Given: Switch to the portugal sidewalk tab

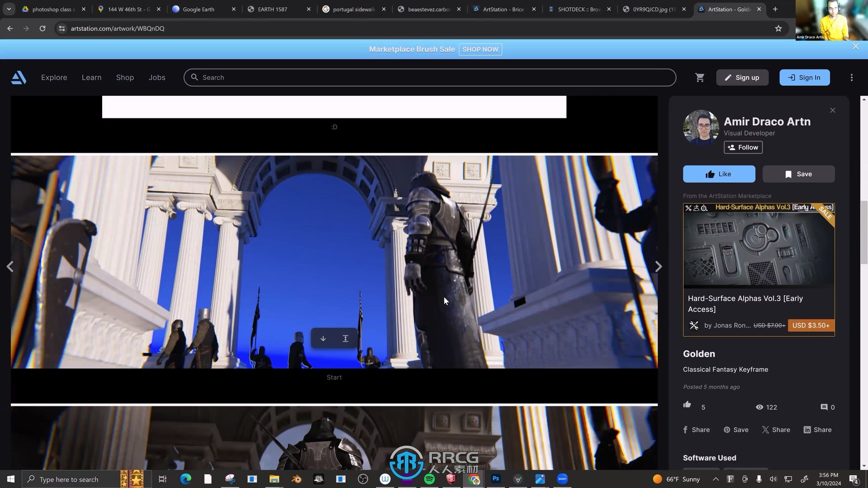Looking at the screenshot, I should tap(354, 9).
